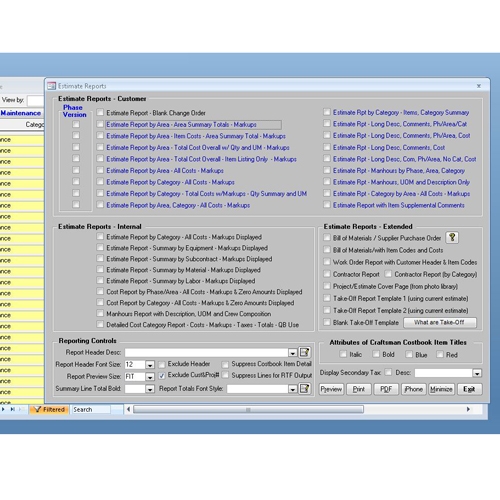The width and height of the screenshot is (500, 500).
Task: Check Detailed Cost Category Report for QB Use
Action: (100, 324)
